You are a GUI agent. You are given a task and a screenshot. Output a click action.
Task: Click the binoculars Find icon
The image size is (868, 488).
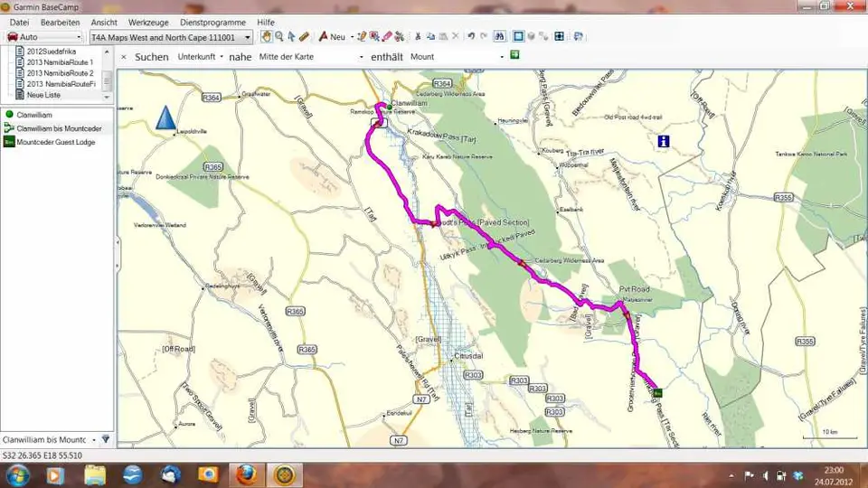(x=499, y=36)
